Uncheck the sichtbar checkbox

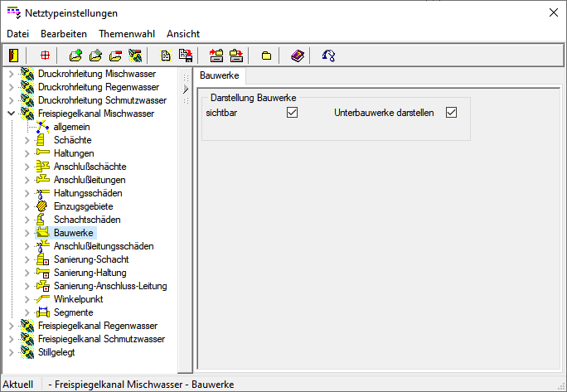[292, 113]
